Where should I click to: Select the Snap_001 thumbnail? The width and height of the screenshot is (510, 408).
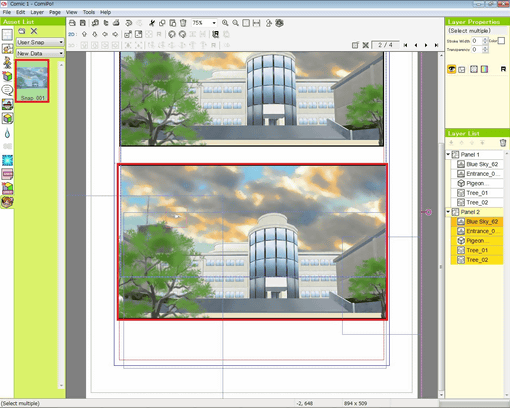click(32, 81)
